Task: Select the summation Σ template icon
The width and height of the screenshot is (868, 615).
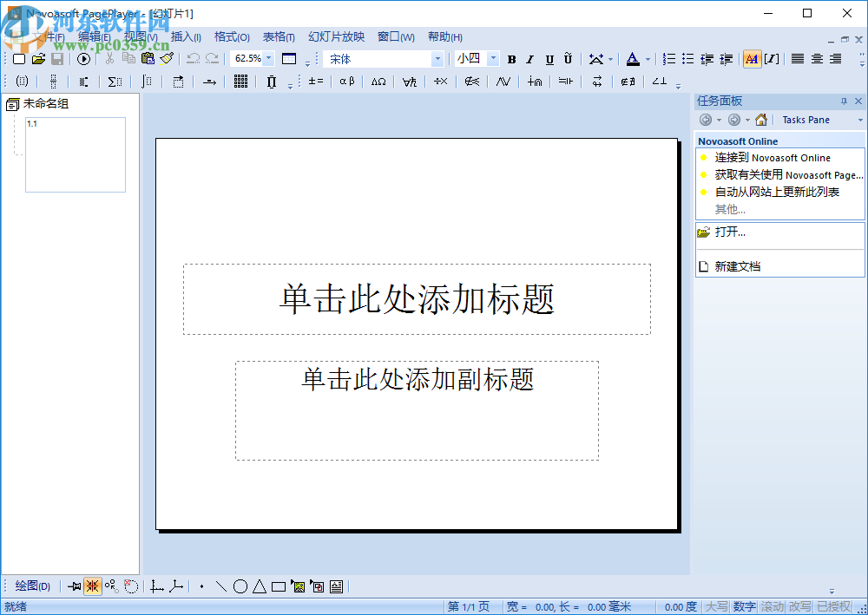Action: click(115, 81)
